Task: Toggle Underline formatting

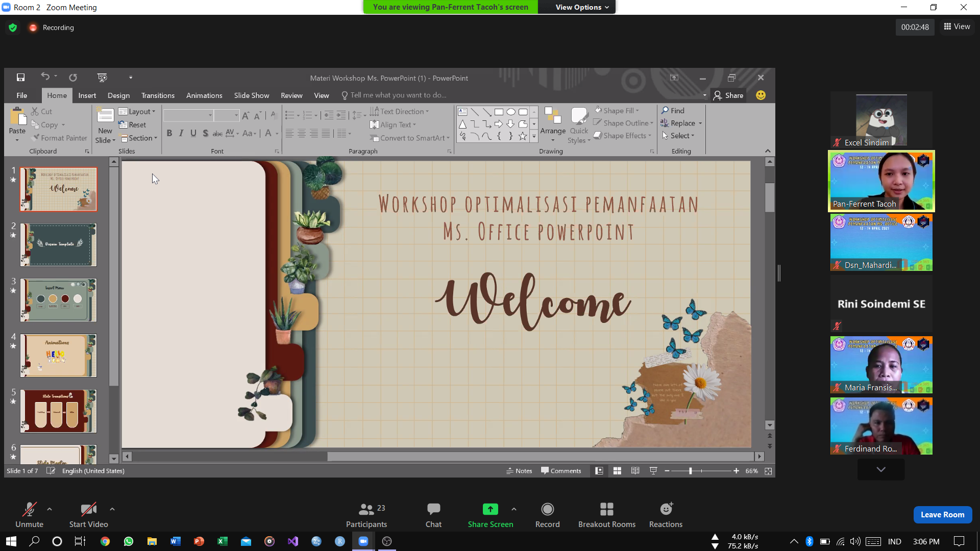Action: (x=193, y=133)
